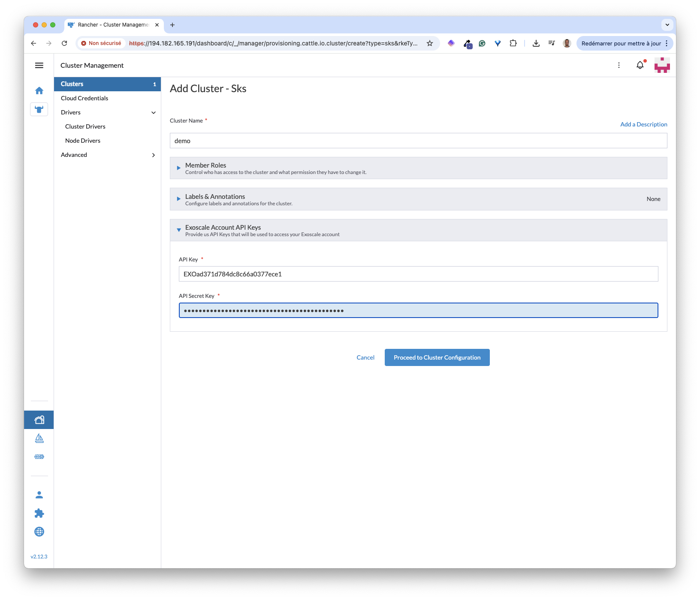700x600 pixels.
Task: Select Cloud Credentials in the sidebar
Action: [x=84, y=98]
